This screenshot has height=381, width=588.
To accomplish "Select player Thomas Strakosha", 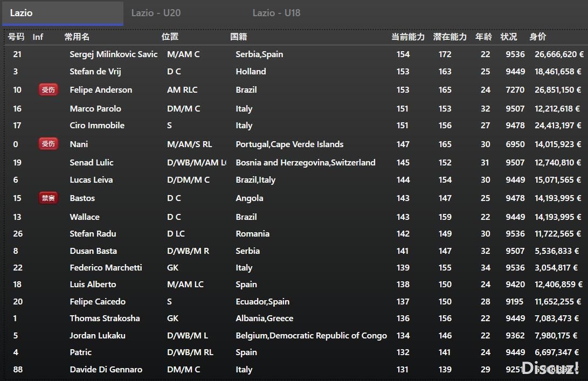I will 105,318.
